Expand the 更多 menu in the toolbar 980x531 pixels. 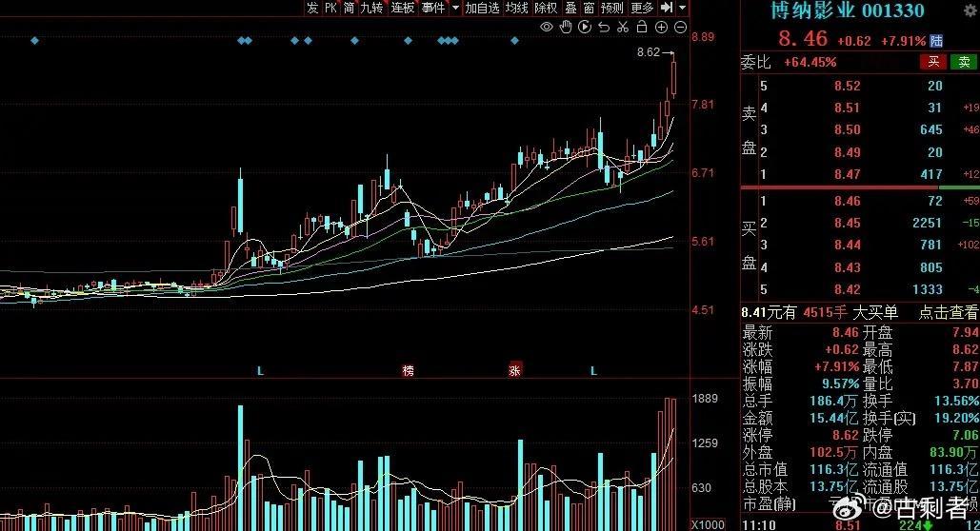click(642, 8)
